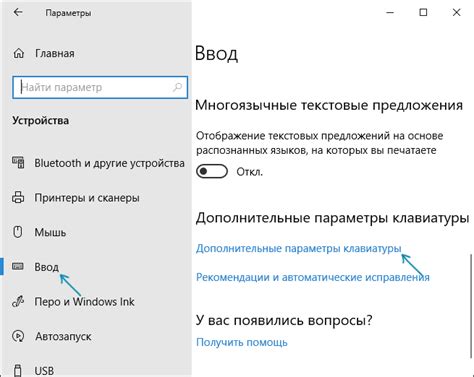
Task: Toggle the multilingual text suggestions switch
Action: (212, 172)
